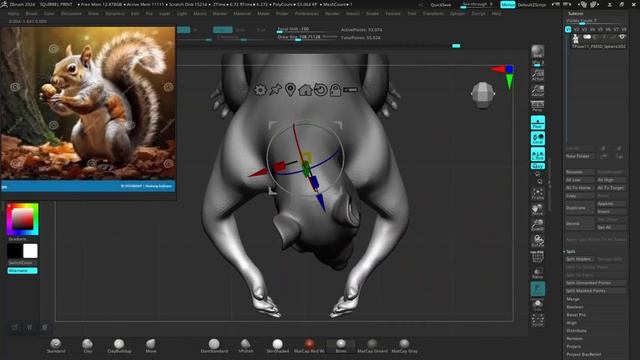This screenshot has height=360, width=640.
Task: Toggle the Persp perspective button
Action: 538,106
